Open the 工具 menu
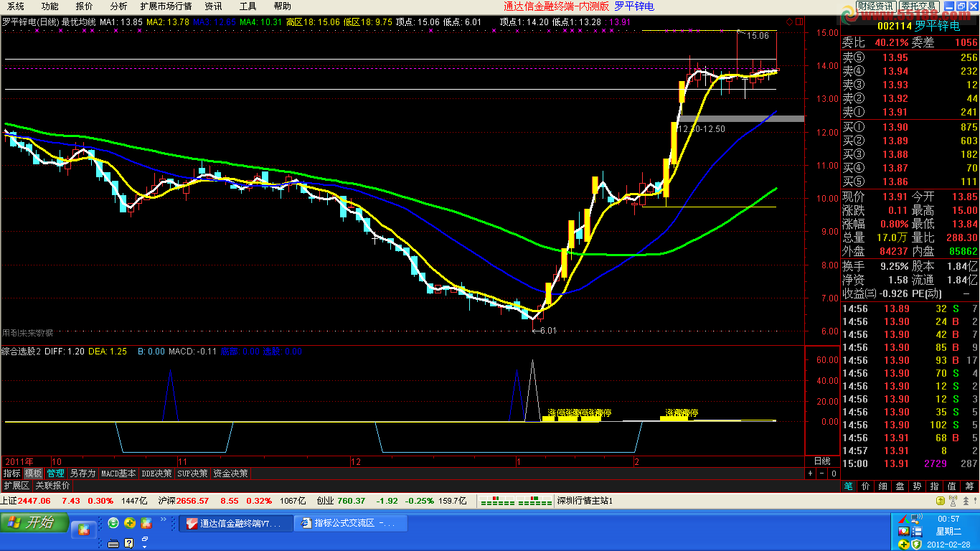980x551 pixels. [x=248, y=6]
